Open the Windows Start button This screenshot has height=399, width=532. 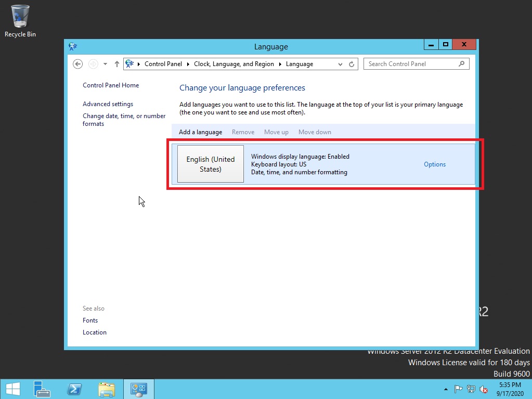(13, 389)
